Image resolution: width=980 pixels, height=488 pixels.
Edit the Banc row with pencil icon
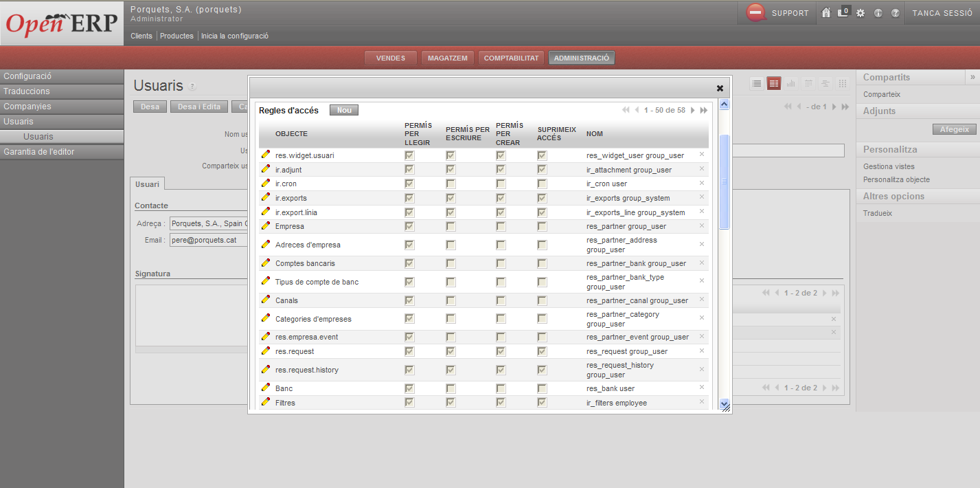tap(266, 388)
